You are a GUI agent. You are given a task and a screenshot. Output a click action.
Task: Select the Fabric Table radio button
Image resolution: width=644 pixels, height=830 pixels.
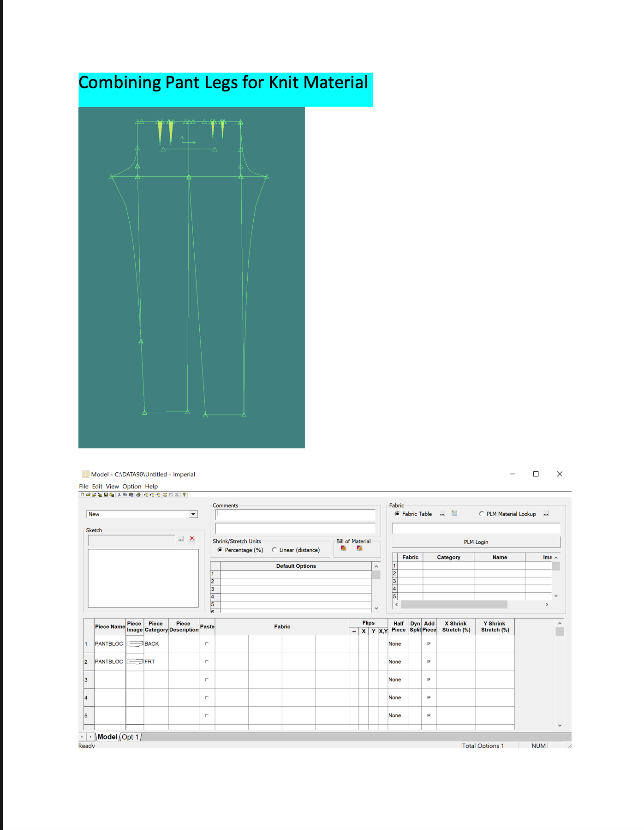click(x=397, y=514)
